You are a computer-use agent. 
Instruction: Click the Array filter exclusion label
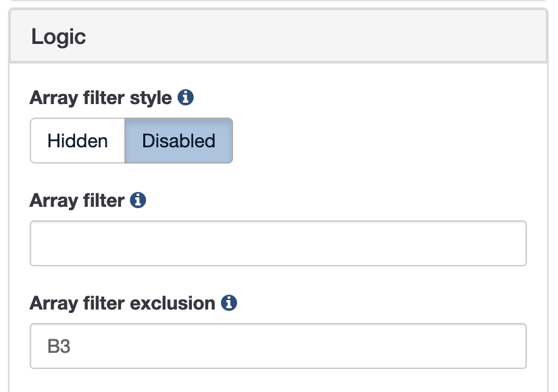pos(122,303)
